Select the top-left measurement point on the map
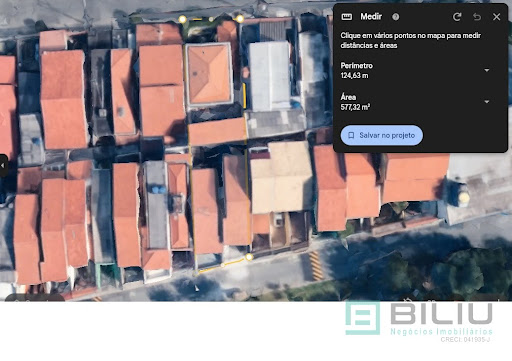 182,19
